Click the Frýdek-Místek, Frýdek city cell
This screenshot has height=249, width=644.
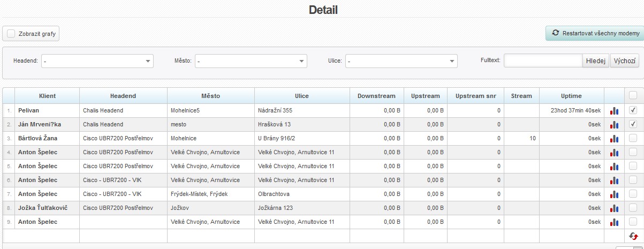point(210,194)
